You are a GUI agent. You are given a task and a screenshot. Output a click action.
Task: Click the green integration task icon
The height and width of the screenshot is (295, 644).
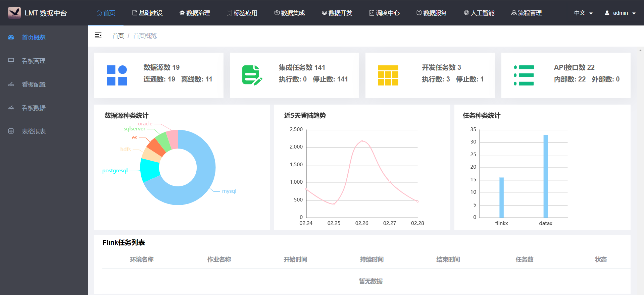tap(252, 75)
